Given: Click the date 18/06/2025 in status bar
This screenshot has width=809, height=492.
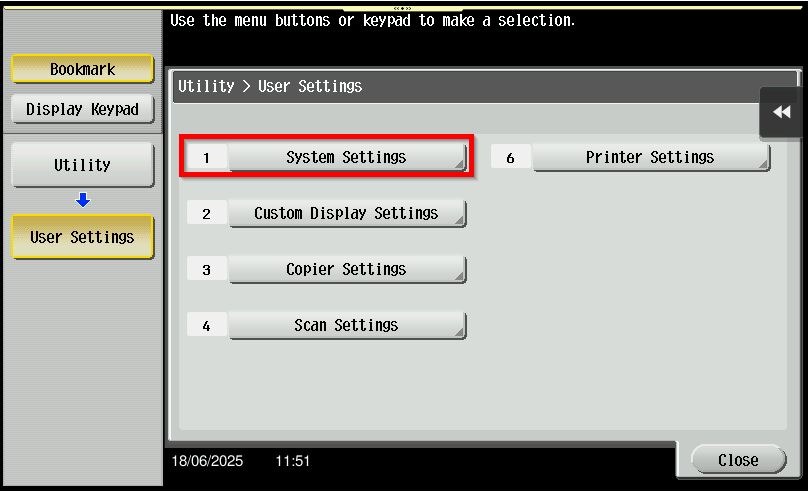Looking at the screenshot, I should click(x=207, y=461).
